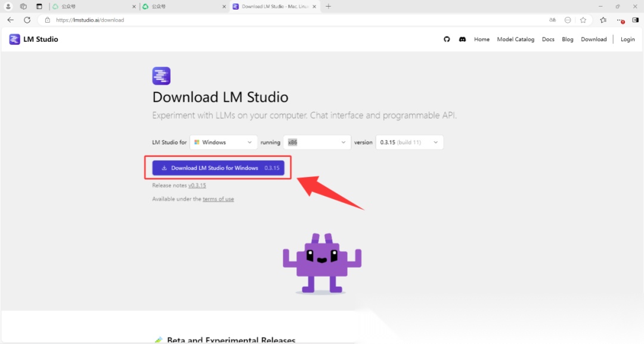
Task: Click the translate page icon
Action: pyautogui.click(x=552, y=20)
